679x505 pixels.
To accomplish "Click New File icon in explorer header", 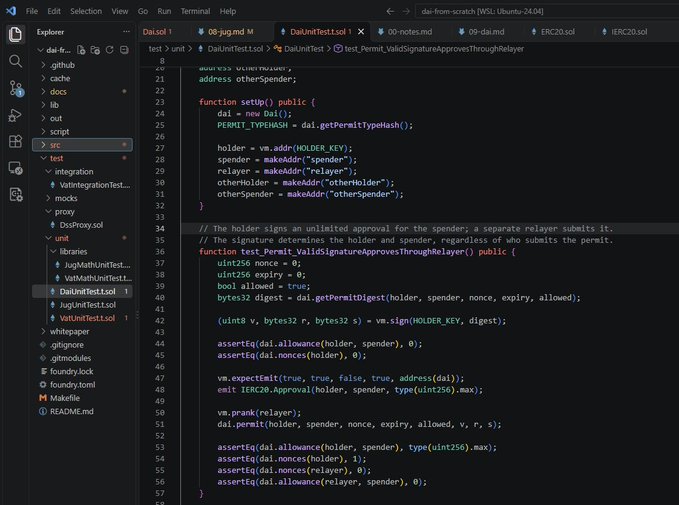I will point(81,50).
